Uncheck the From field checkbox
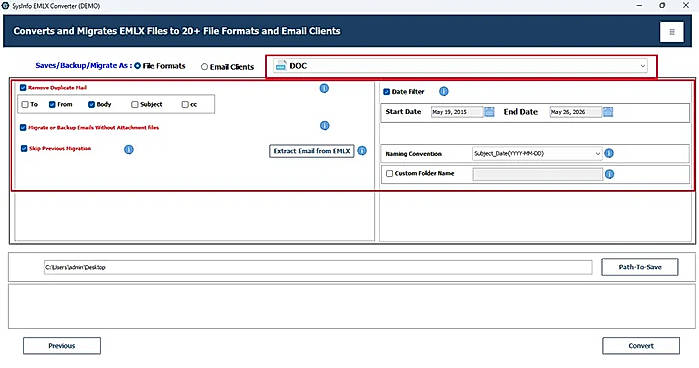The image size is (699, 368). [x=52, y=104]
